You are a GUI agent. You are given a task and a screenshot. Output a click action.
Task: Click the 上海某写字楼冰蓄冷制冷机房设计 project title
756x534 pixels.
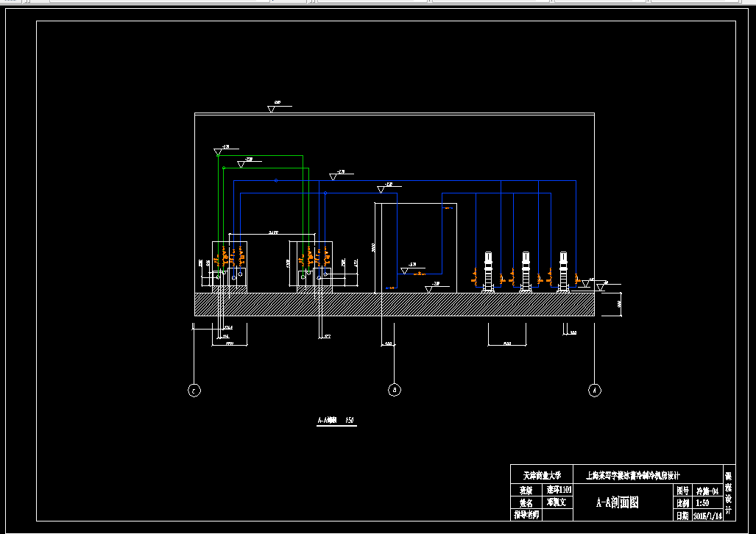click(632, 476)
